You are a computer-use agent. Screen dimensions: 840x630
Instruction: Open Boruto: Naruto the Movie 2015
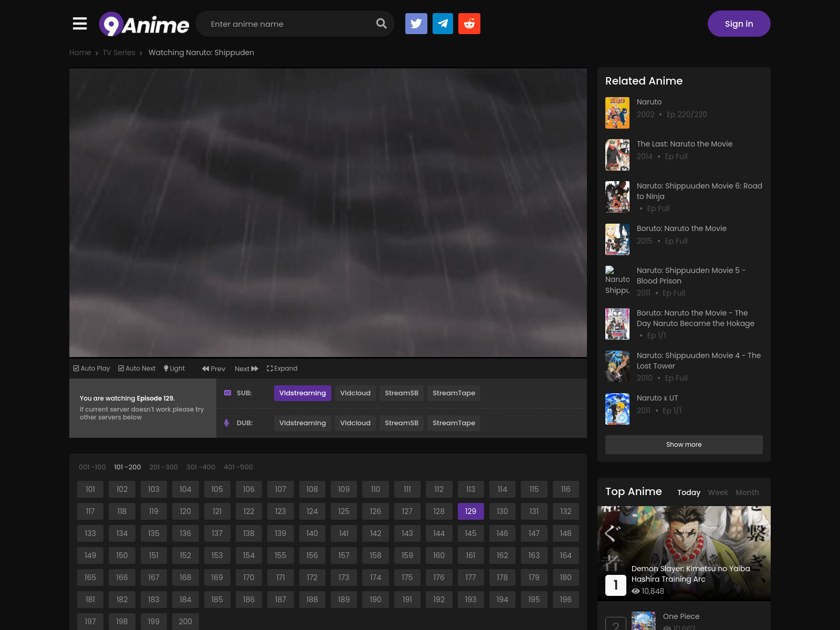coord(681,228)
